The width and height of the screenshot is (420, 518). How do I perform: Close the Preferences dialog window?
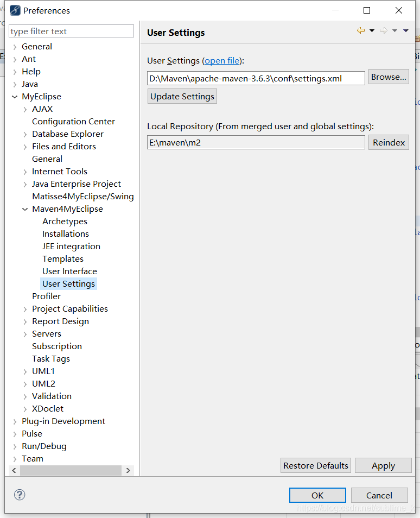coord(398,10)
